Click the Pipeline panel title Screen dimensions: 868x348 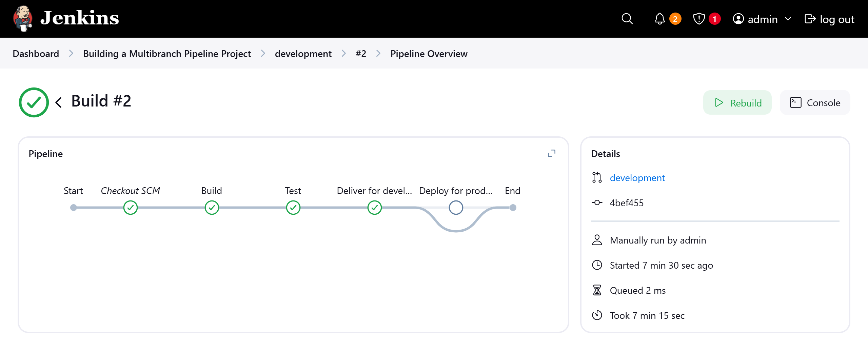[x=46, y=154]
